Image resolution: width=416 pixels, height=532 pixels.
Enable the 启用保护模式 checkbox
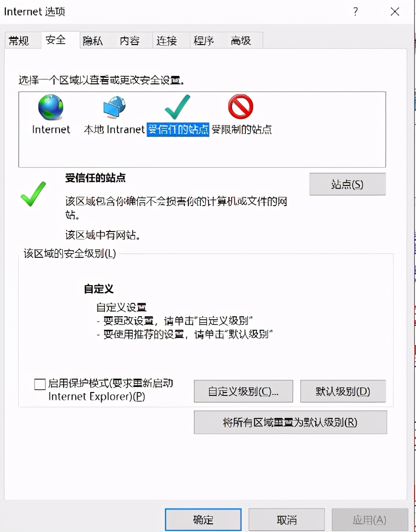pos(40,384)
